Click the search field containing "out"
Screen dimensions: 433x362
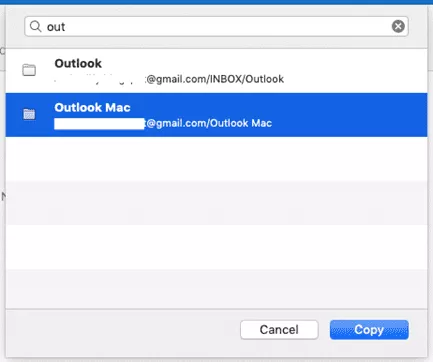(216, 26)
